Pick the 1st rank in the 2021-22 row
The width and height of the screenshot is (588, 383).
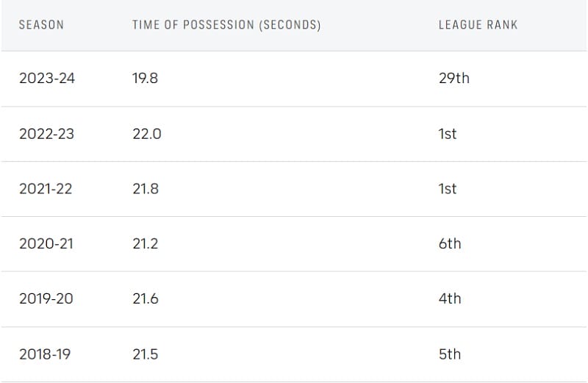[448, 189]
